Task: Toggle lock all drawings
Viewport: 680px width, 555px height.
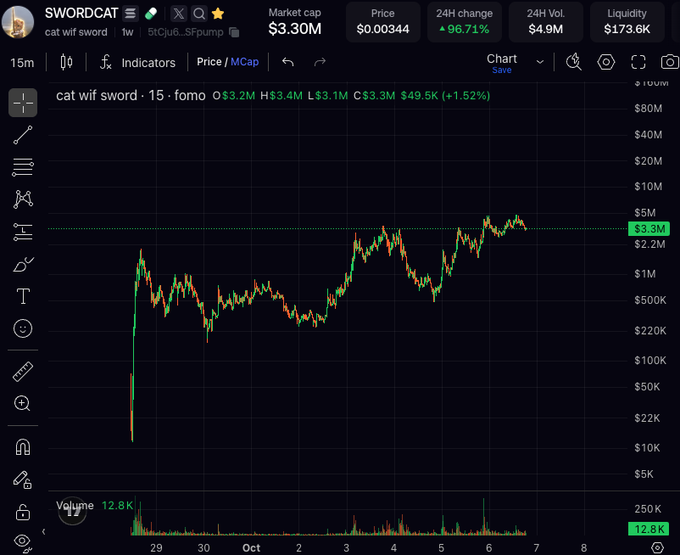Action: [23, 512]
